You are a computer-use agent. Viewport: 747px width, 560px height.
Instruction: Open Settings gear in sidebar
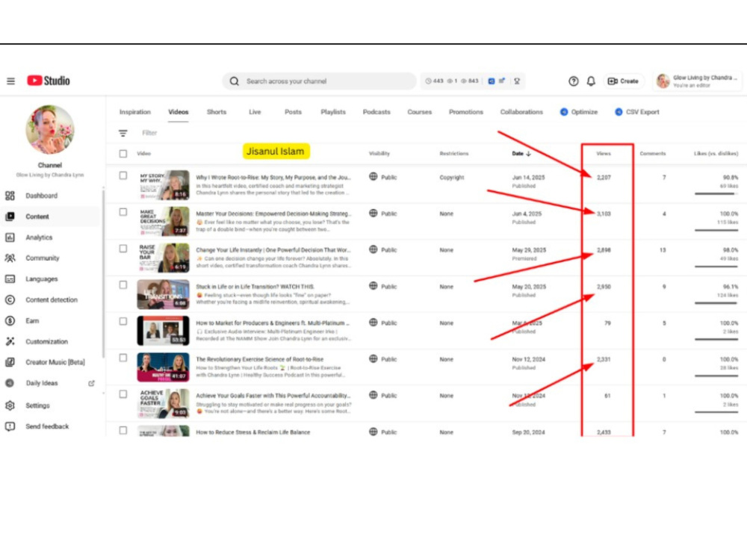(x=10, y=405)
